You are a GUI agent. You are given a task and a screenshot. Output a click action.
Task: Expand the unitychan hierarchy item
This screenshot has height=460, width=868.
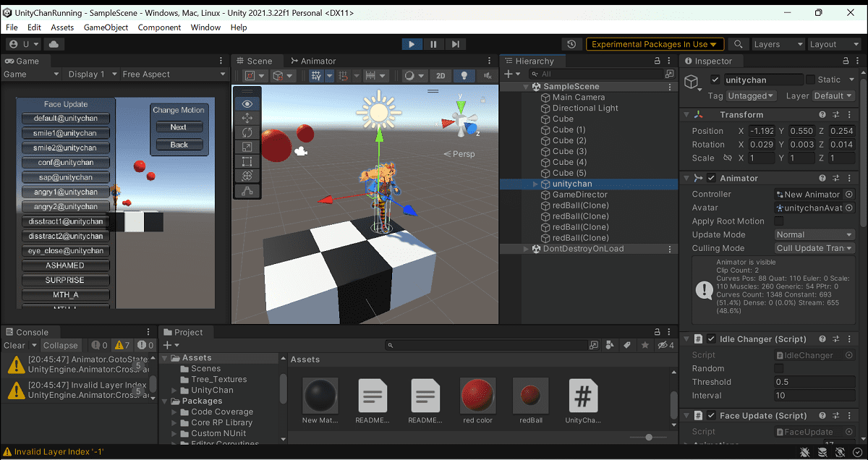(536, 184)
